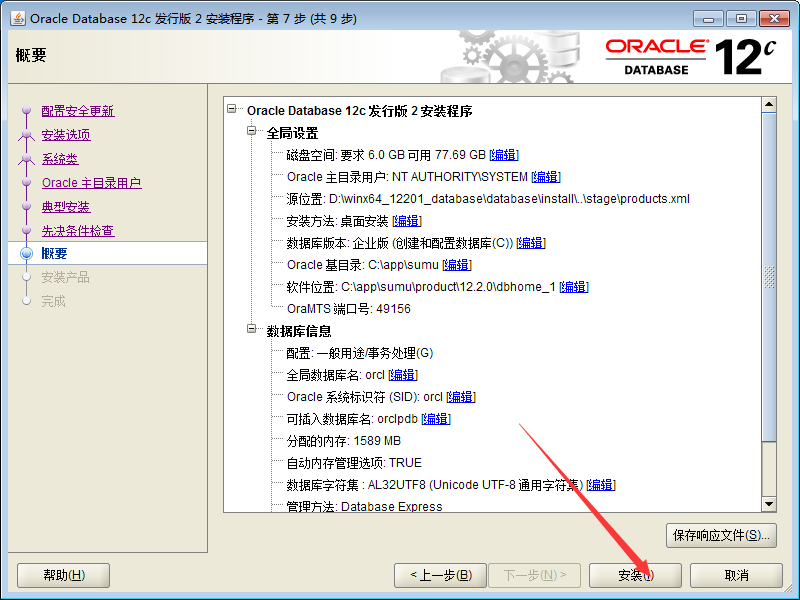This screenshot has width=800, height=600.
Task: Select the 管理方法: Database Express row
Action: 364,506
